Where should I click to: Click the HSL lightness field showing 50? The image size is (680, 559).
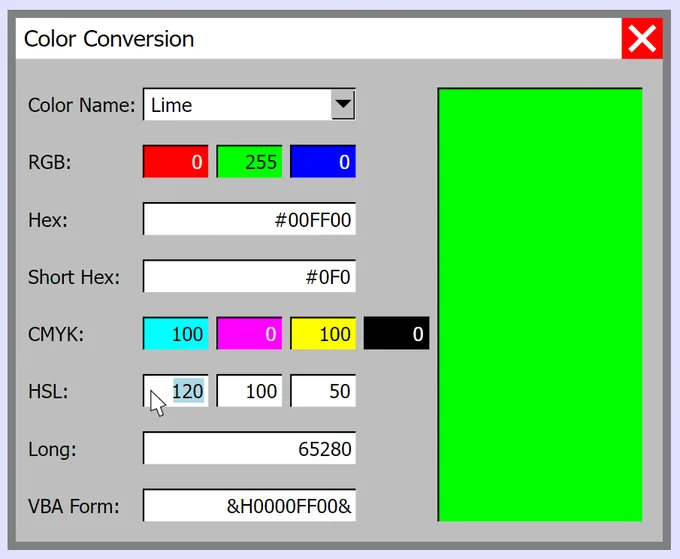point(323,391)
